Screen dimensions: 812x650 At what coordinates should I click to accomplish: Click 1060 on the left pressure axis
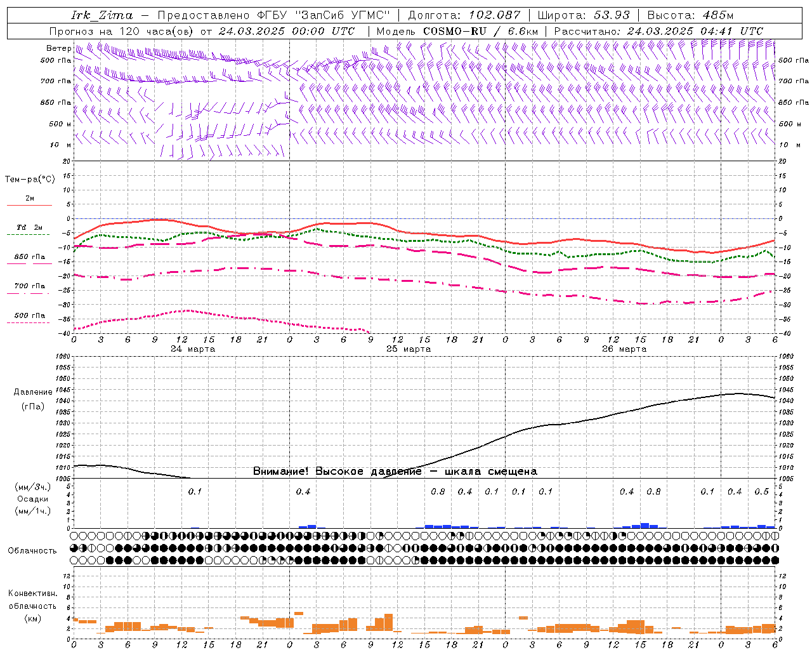pos(63,357)
